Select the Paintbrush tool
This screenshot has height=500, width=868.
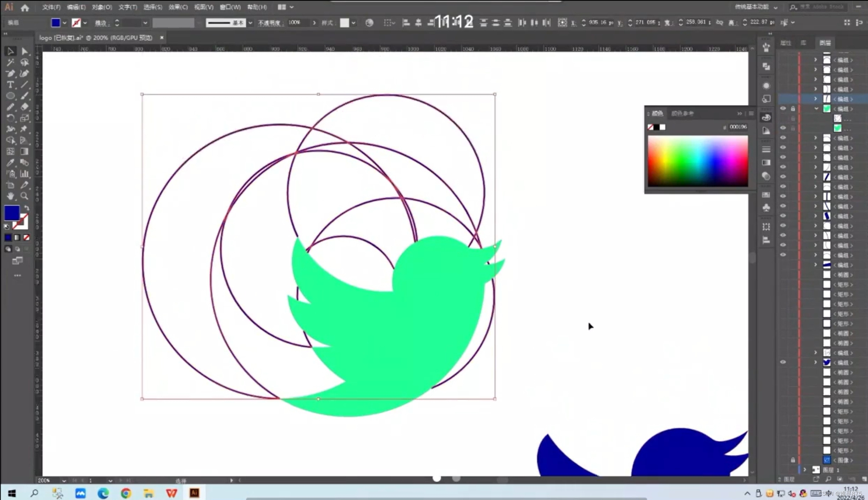point(24,96)
